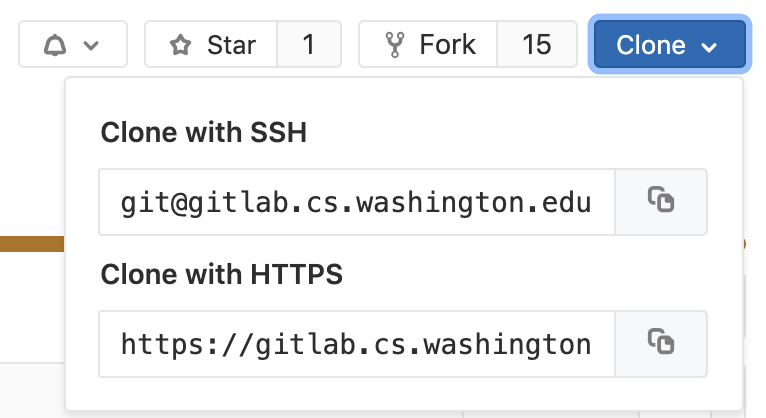Click the fork icon

click(x=394, y=45)
